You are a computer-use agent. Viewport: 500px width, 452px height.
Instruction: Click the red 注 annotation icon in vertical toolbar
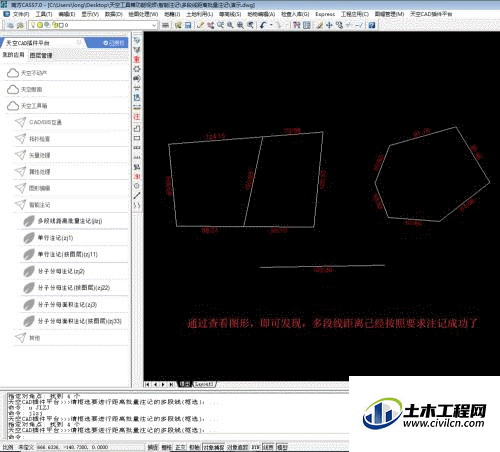[x=137, y=117]
